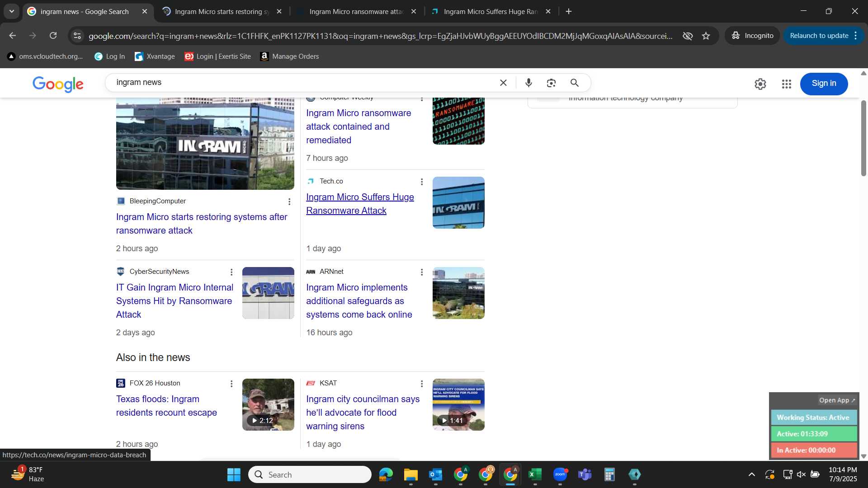
Task: Switch to Ingram Micro Suffers Huge Ransomware tab
Action: (x=491, y=11)
